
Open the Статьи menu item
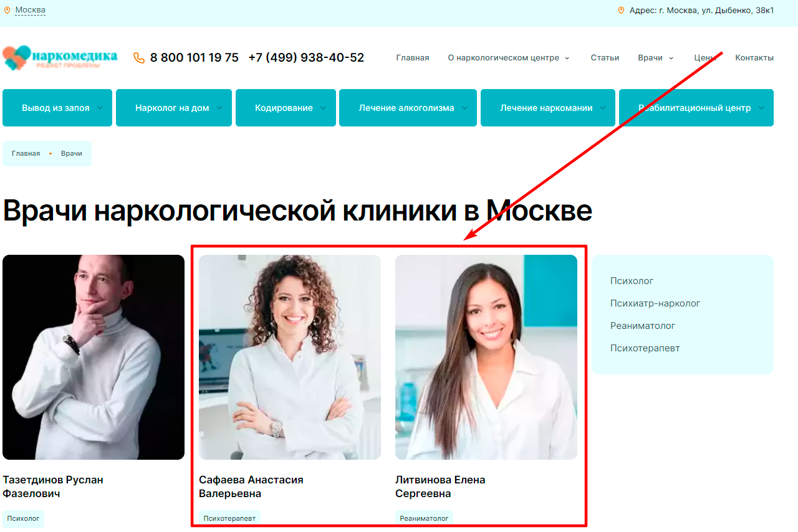tap(605, 57)
